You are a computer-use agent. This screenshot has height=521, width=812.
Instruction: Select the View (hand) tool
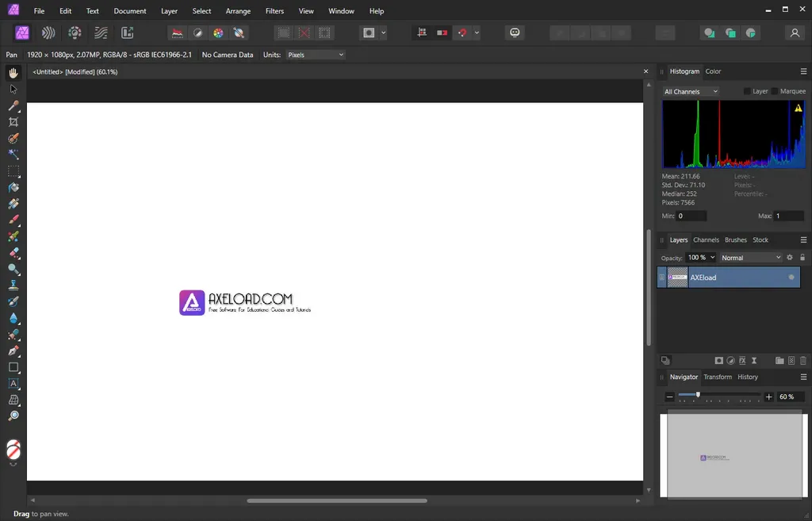point(13,73)
